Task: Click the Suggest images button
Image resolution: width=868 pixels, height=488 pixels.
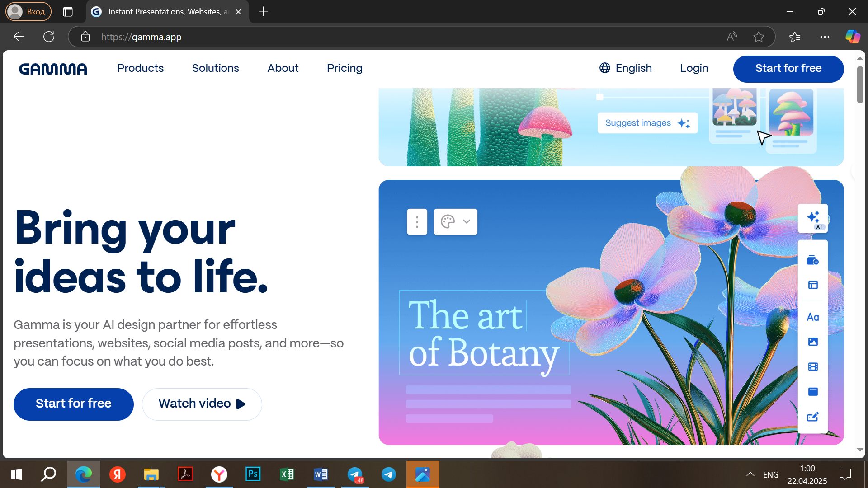Action: 647,123
